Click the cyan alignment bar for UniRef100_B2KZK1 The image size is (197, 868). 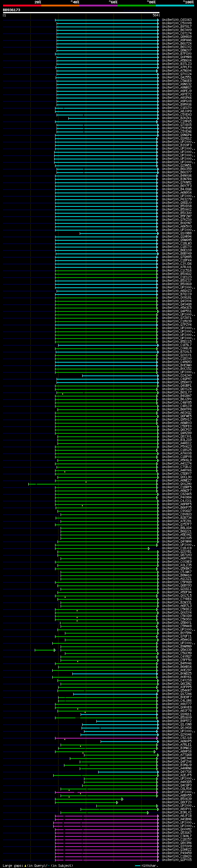click(x=114, y=118)
